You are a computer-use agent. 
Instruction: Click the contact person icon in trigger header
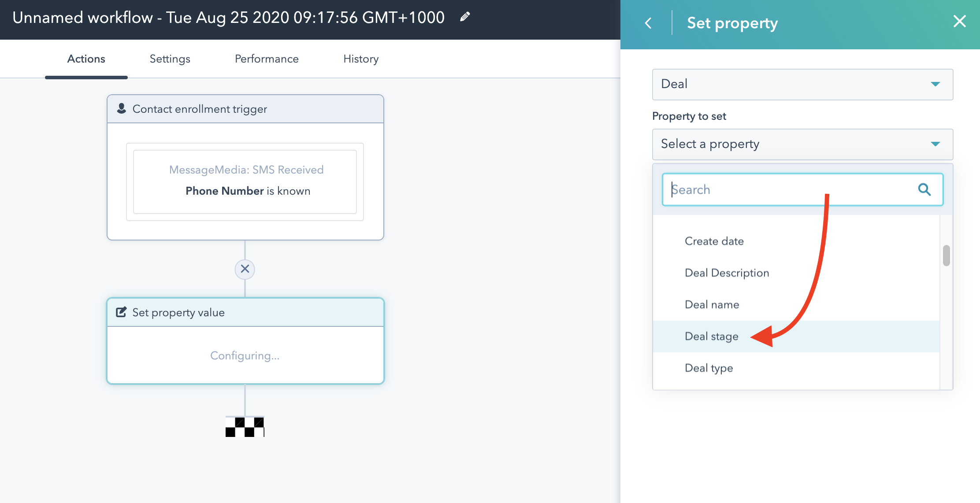[x=122, y=108]
